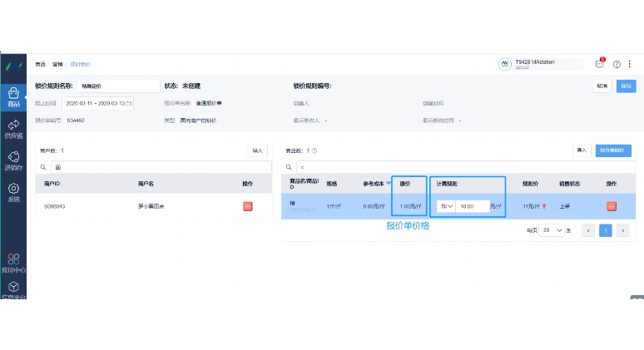Image resolution: width=644 pixels, height=350 pixels.
Task: Click the 上架 sales status cell
Action: (x=564, y=206)
